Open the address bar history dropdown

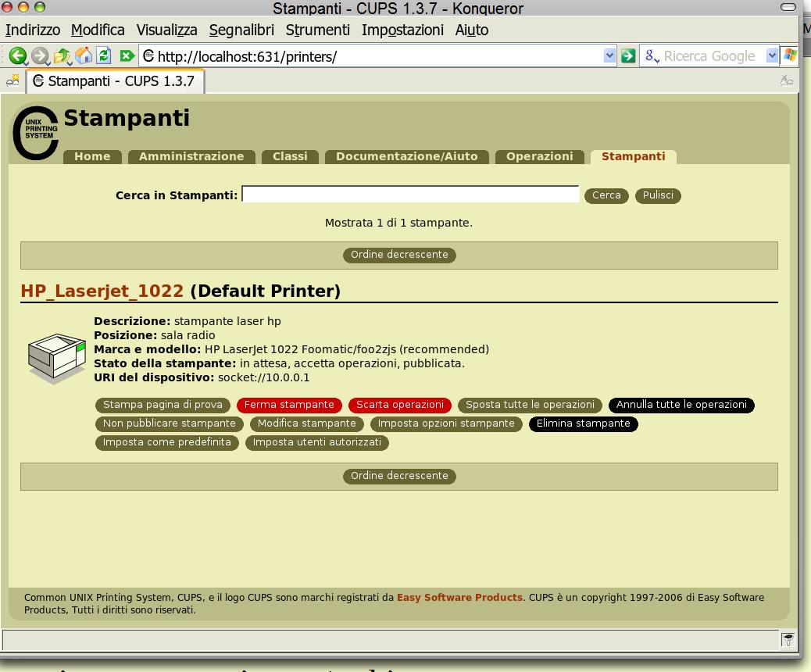coord(609,55)
